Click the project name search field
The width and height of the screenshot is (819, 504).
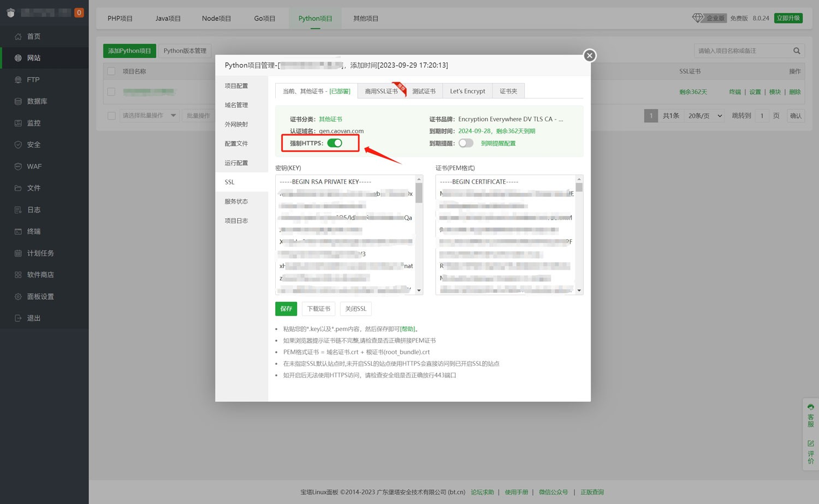click(x=743, y=51)
